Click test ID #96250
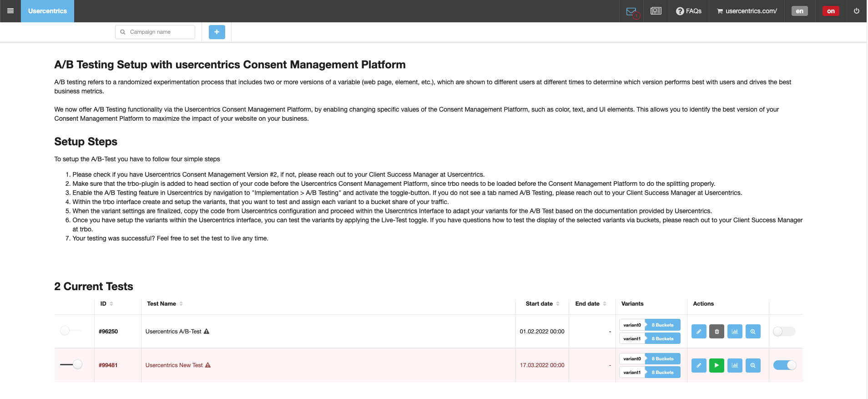The width and height of the screenshot is (868, 399). click(x=108, y=331)
